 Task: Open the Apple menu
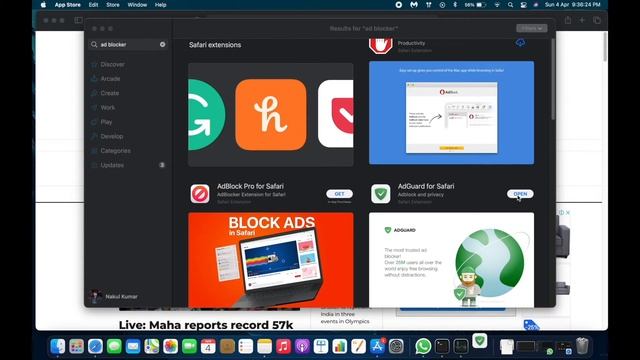pos(43,5)
